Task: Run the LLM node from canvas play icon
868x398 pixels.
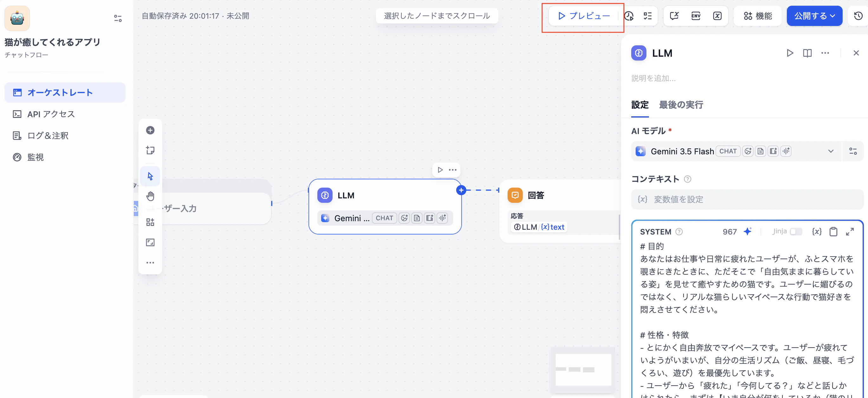Action: click(x=440, y=170)
